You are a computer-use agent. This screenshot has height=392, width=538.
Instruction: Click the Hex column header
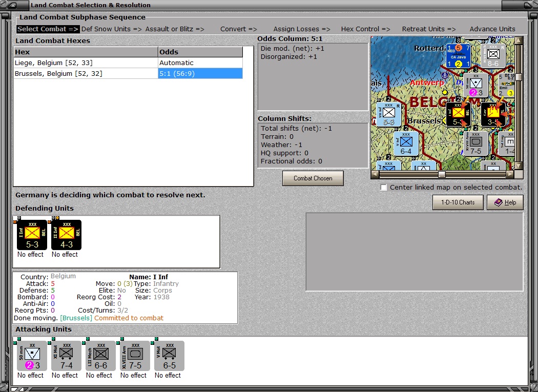86,52
